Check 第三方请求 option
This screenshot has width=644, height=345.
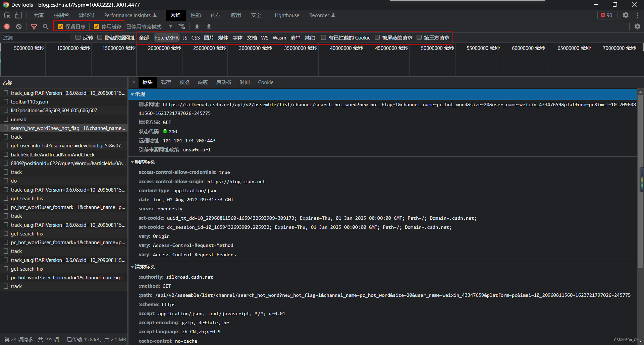pyautogui.click(x=419, y=38)
